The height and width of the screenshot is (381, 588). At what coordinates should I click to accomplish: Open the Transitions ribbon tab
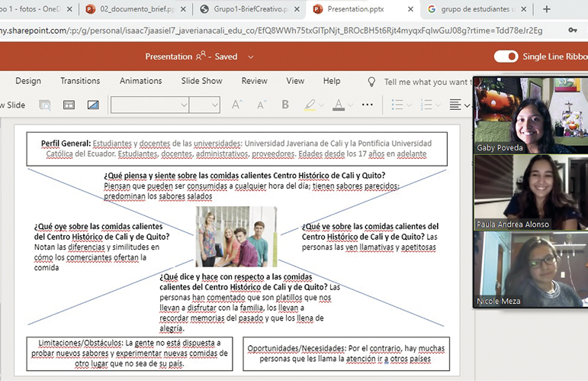[80, 81]
